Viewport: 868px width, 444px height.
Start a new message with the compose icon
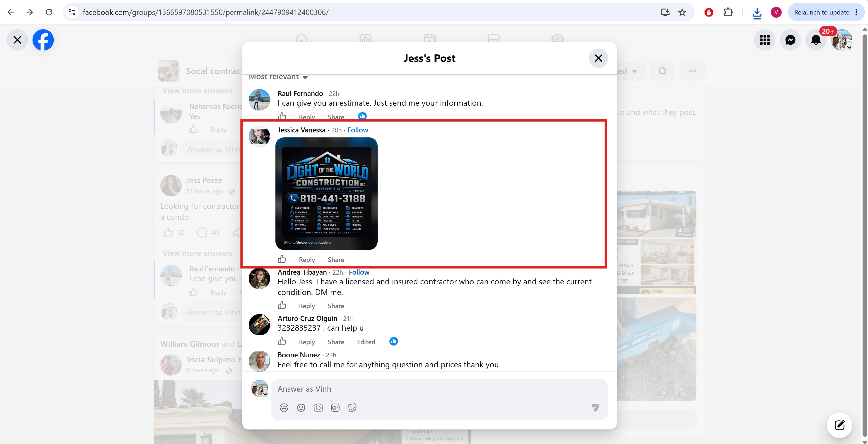pyautogui.click(x=839, y=425)
